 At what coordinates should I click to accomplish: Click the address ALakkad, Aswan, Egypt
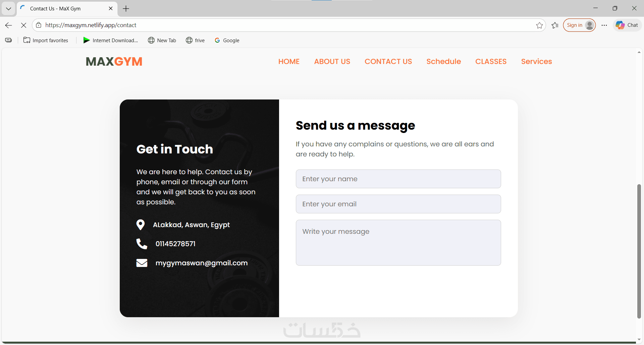[191, 225]
